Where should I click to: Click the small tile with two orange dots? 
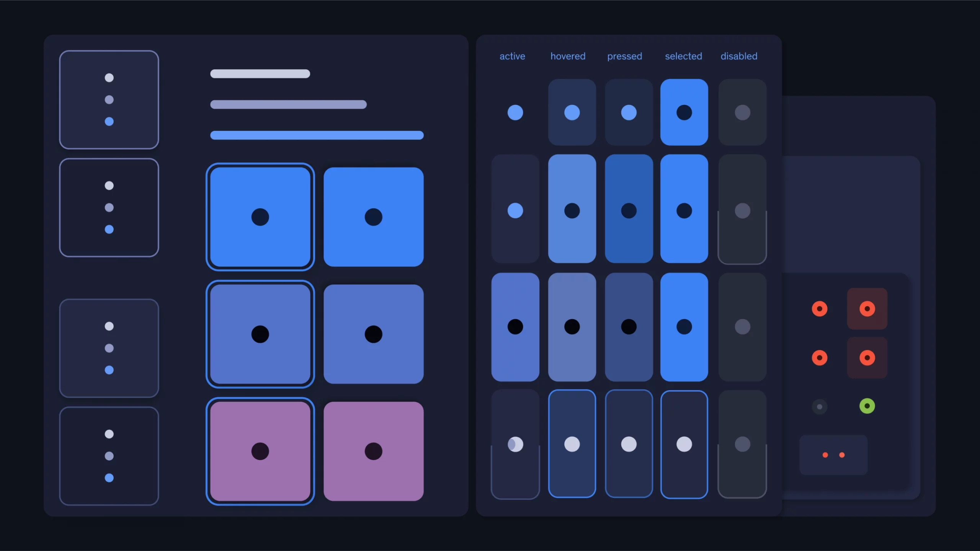pyautogui.click(x=833, y=455)
